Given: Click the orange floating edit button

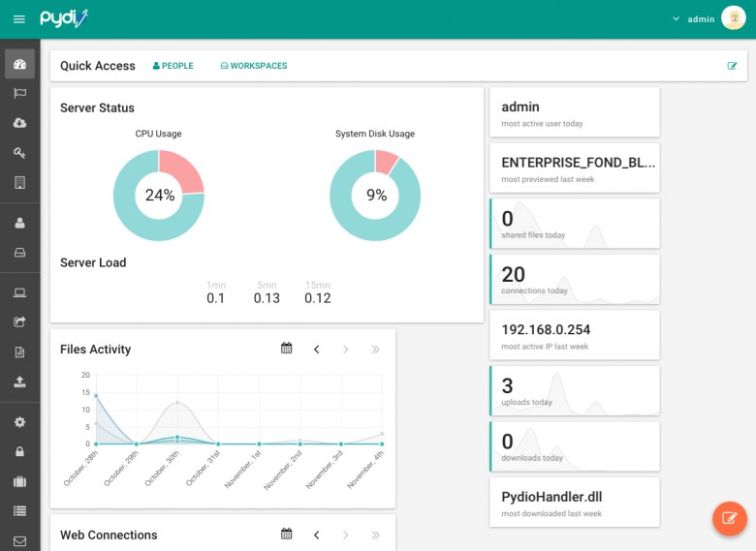Looking at the screenshot, I should 730,518.
